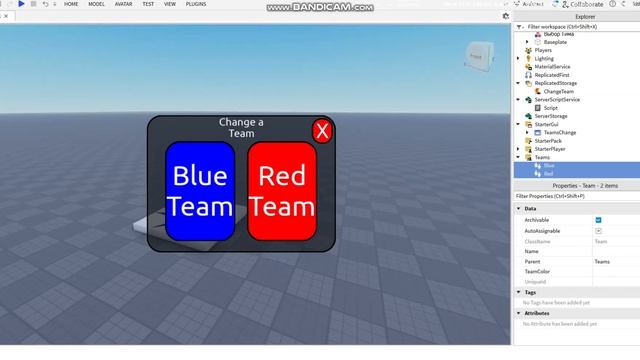Click the StarterPlayer icon
Image resolution: width=640 pixels, height=360 pixels.
(528, 149)
